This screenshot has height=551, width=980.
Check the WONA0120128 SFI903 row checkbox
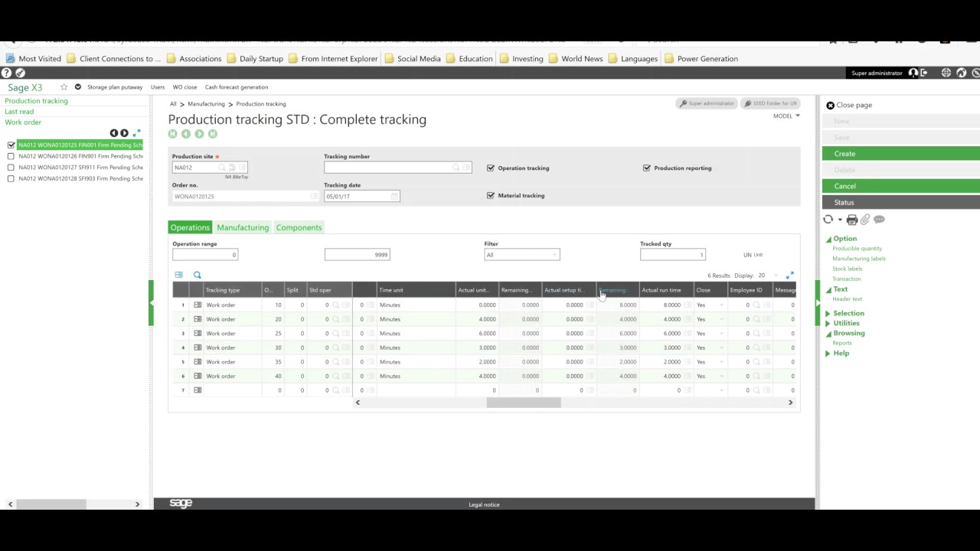point(11,178)
